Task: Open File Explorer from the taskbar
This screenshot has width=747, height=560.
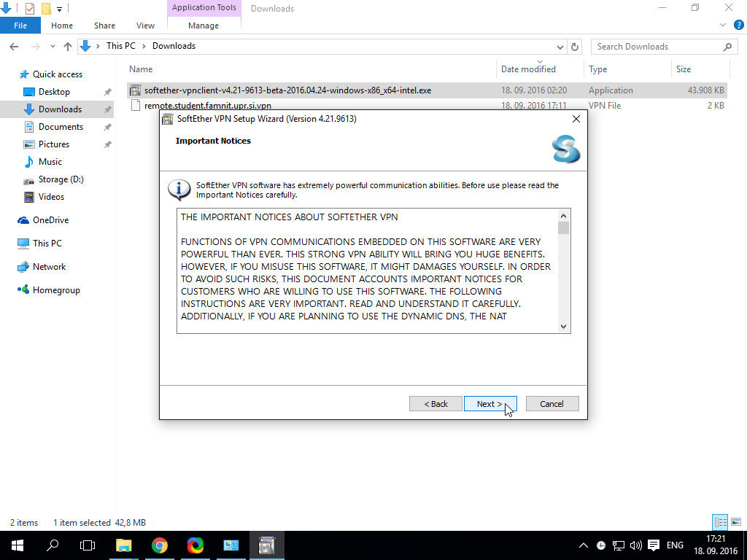Action: pos(124,545)
